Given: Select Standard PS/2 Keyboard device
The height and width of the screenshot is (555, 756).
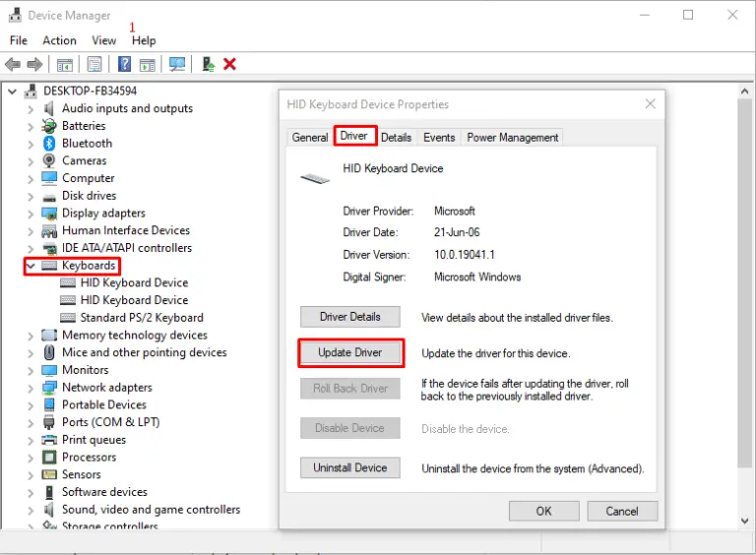Looking at the screenshot, I should (x=142, y=318).
